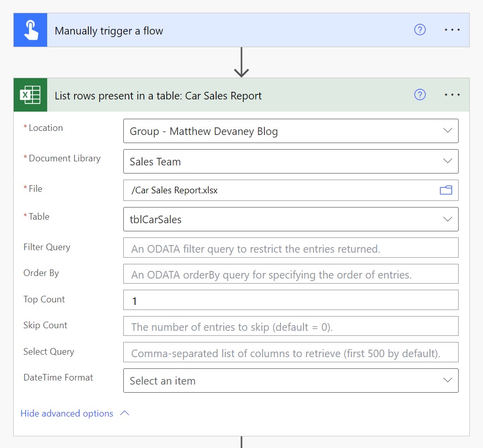Screen dimensions: 483x448
Task: Expand the Document Library dropdown
Action: [447, 161]
